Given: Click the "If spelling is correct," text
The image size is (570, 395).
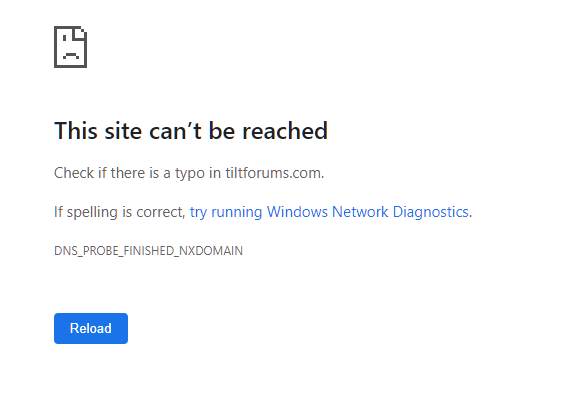Looking at the screenshot, I should (x=120, y=212).
